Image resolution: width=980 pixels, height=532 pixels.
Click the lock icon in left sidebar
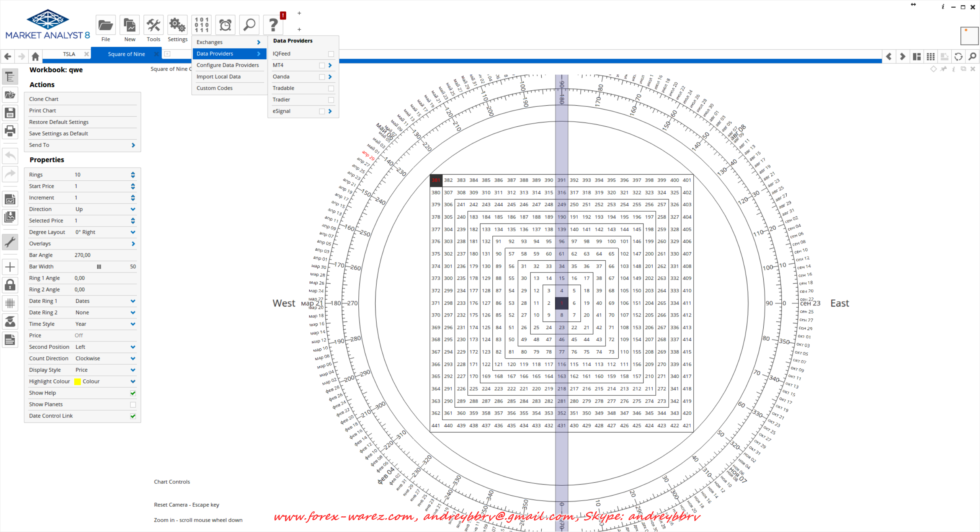[x=10, y=285]
